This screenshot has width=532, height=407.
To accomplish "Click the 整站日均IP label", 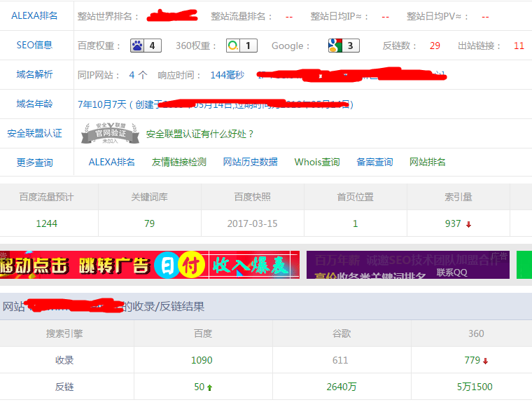I will (x=339, y=16).
